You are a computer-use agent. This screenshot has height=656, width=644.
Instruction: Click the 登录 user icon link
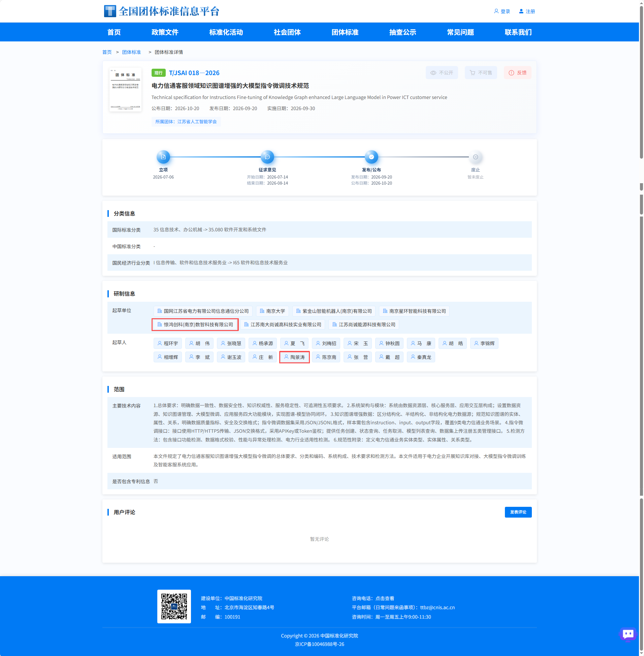(502, 11)
